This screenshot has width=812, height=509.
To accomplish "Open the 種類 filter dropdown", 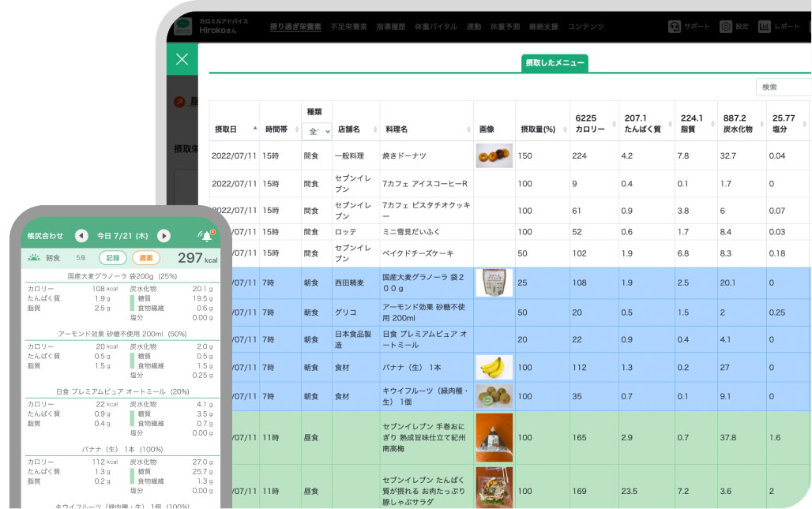I will tap(316, 132).
